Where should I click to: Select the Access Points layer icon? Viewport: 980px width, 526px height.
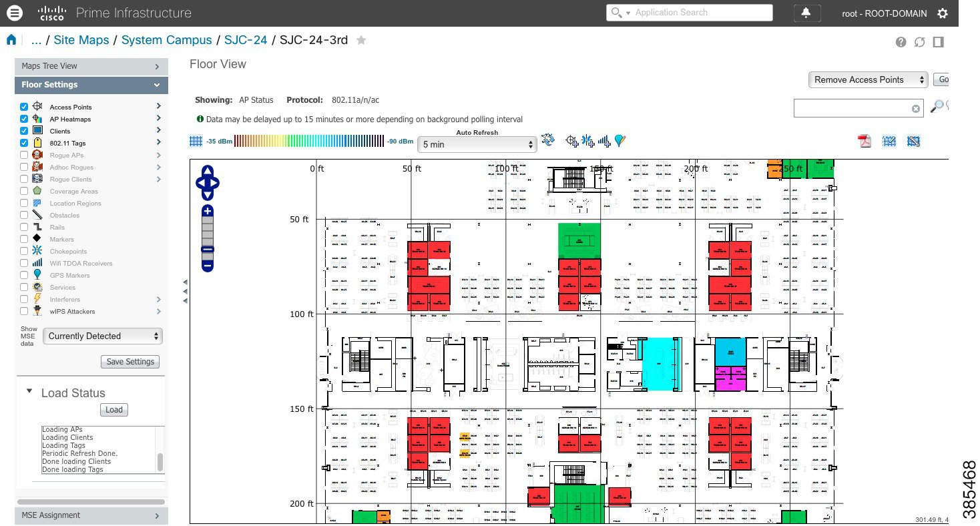38,106
